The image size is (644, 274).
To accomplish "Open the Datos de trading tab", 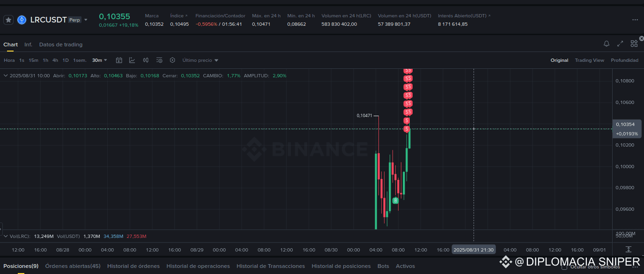I will click(x=61, y=44).
